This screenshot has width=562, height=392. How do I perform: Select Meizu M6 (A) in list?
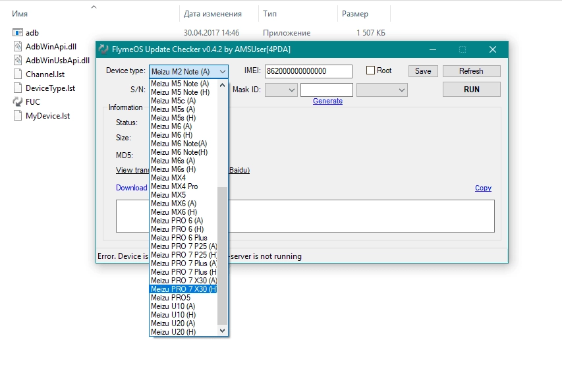pos(183,126)
